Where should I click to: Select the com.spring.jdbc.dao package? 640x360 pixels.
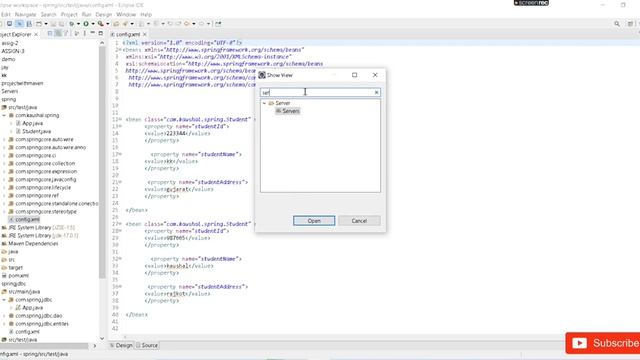coord(39,316)
